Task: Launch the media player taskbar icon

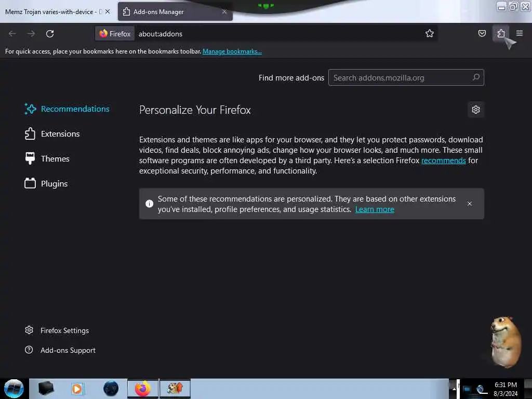Action: click(x=77, y=389)
